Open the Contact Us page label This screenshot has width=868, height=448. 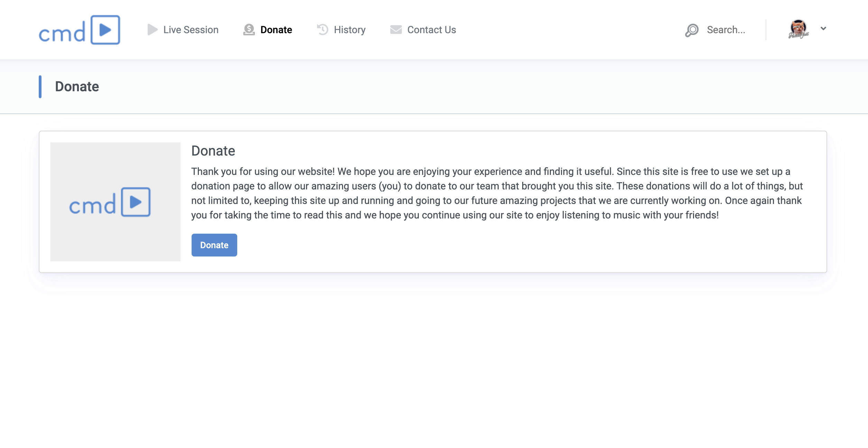432,30
